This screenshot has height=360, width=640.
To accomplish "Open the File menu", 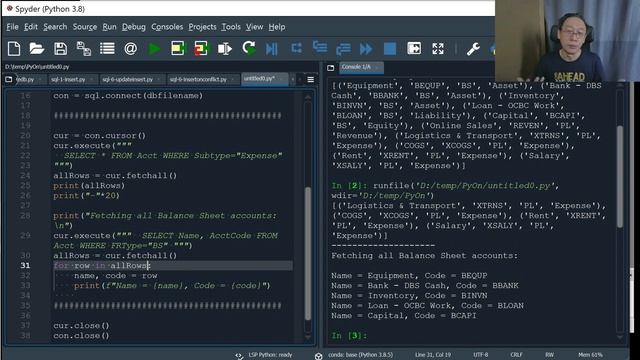I will click(12, 27).
